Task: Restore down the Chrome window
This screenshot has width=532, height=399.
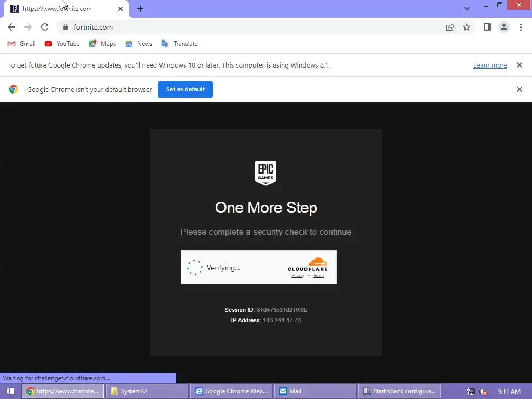Action: (x=499, y=5)
